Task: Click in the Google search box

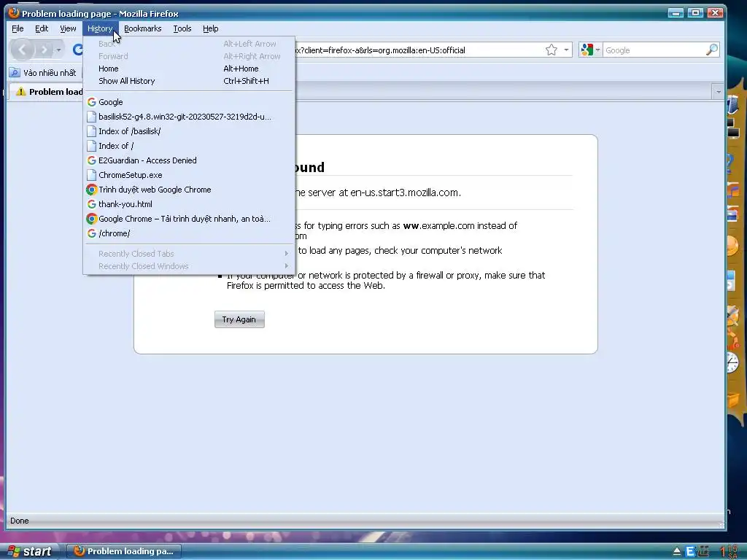Action: coord(654,50)
